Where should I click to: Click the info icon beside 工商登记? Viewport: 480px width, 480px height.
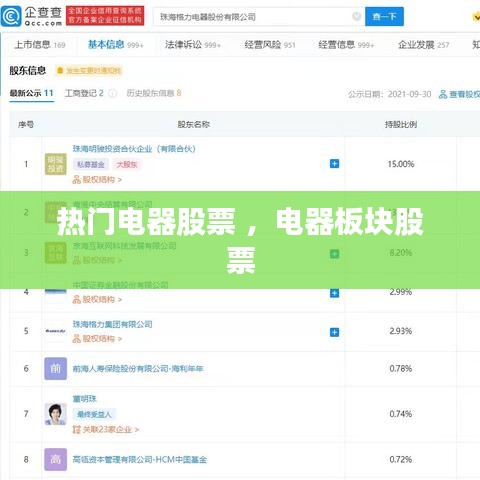[x=113, y=93]
